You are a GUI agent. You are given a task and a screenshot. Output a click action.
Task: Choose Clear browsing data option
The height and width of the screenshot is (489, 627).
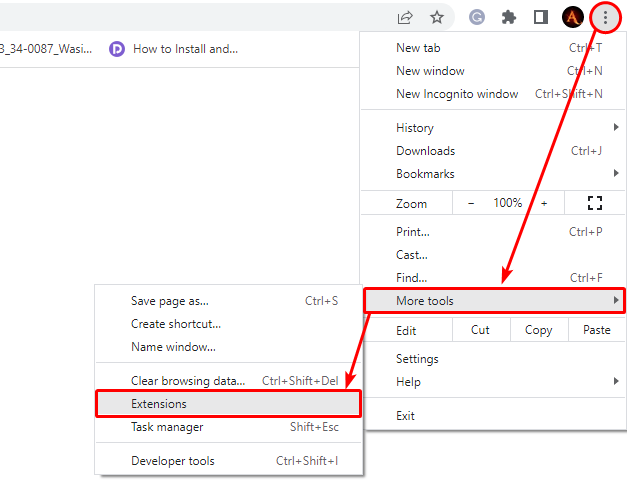188,381
